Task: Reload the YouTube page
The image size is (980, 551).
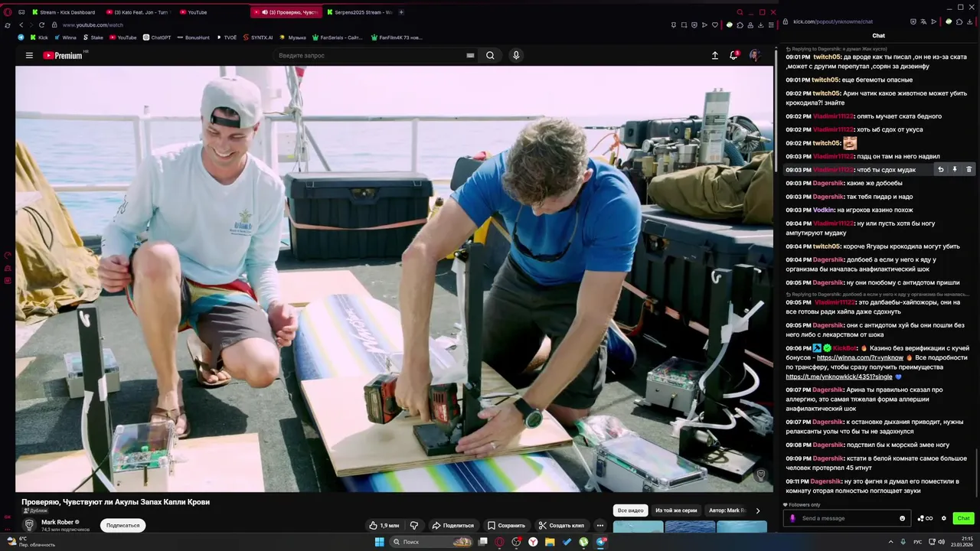Action: [x=42, y=24]
